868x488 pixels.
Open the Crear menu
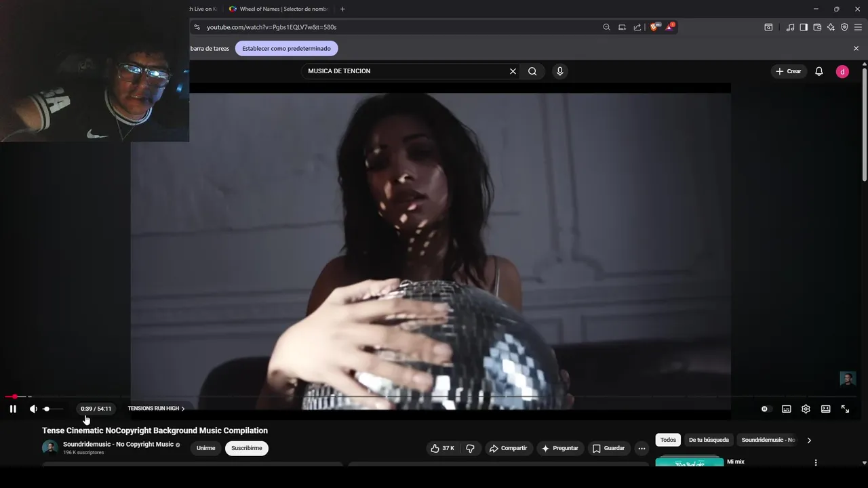pos(789,71)
